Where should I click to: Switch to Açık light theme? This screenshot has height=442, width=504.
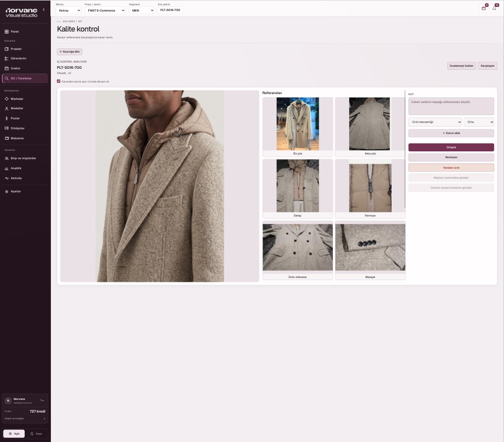click(x=14, y=434)
